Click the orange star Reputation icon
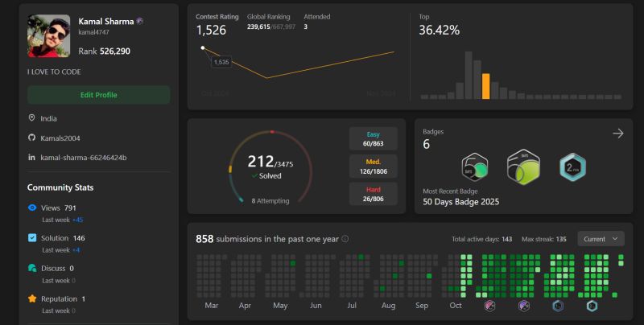Screen dimensions: 644x325 [x=32, y=298]
